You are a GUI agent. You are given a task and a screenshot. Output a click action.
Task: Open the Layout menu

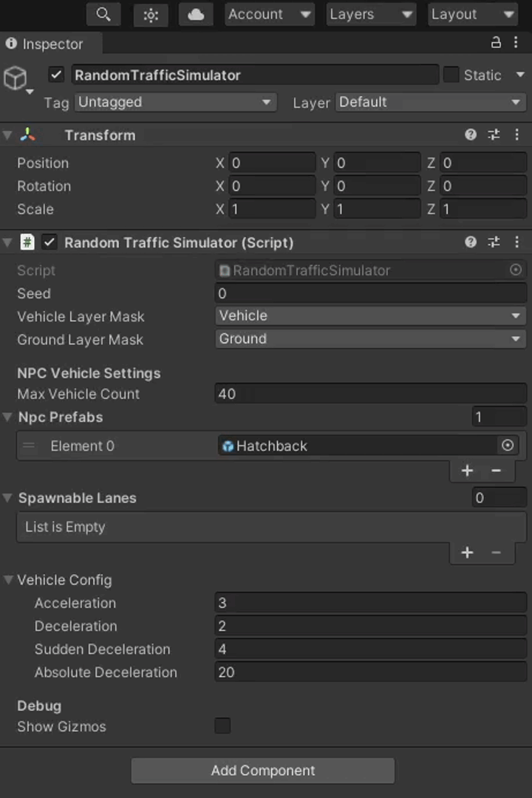[472, 14]
